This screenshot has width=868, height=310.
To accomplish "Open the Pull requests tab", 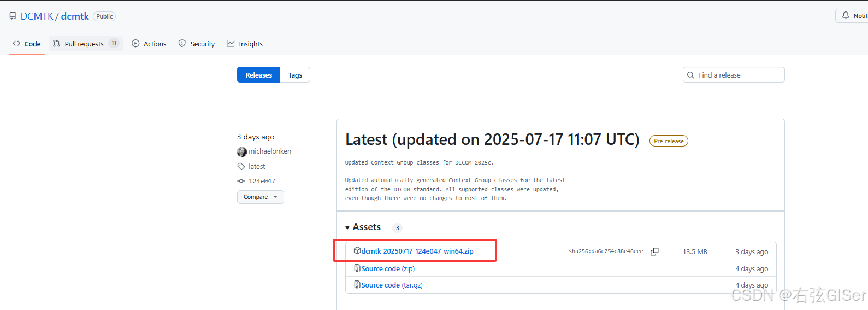I will [86, 44].
